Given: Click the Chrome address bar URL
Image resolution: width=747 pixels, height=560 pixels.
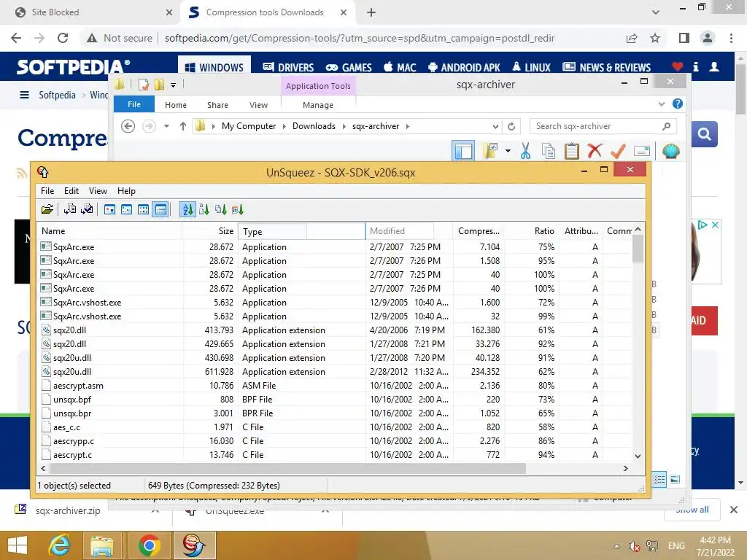Looking at the screenshot, I should tap(359, 38).
